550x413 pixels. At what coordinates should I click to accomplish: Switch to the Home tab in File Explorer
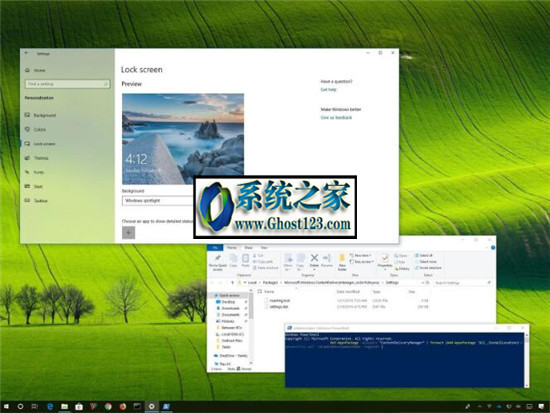(x=232, y=248)
